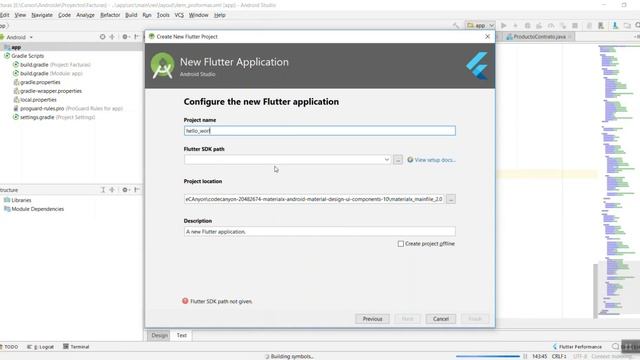The height and width of the screenshot is (360, 640).
Task: Open Structure panel settings gear
Action: pos(125,190)
